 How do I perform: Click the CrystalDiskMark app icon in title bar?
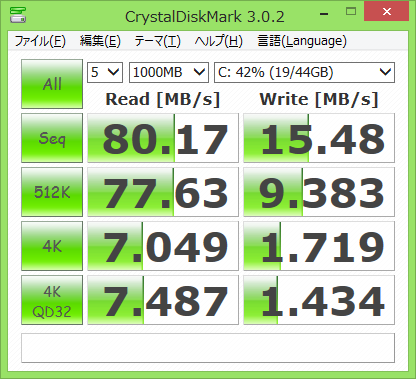(x=18, y=15)
